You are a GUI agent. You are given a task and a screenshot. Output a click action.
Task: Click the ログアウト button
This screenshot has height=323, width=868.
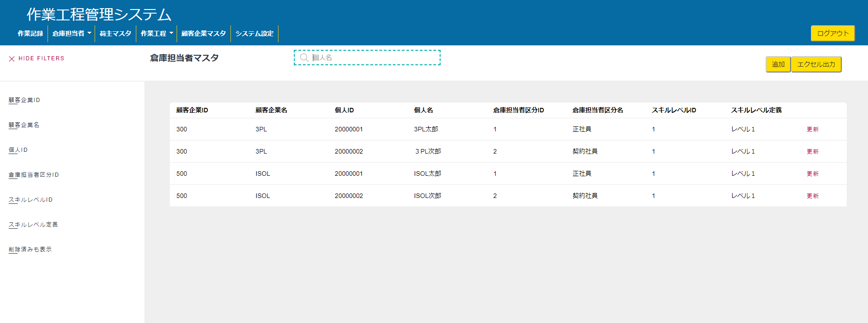click(833, 33)
